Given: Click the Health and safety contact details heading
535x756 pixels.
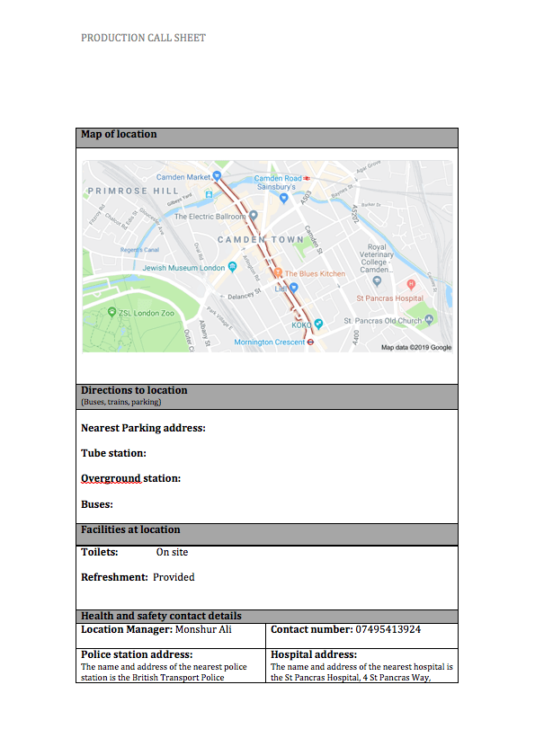Looking at the screenshot, I should pyautogui.click(x=161, y=616).
